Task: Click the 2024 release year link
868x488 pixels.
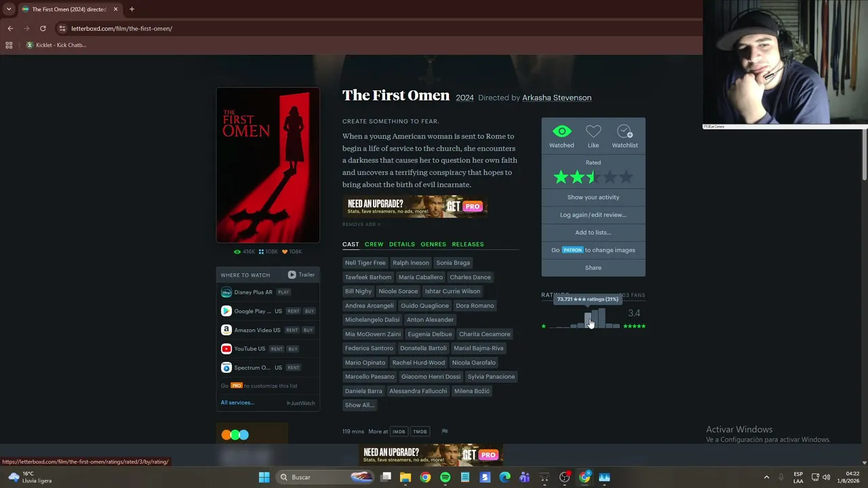Action: (x=465, y=98)
